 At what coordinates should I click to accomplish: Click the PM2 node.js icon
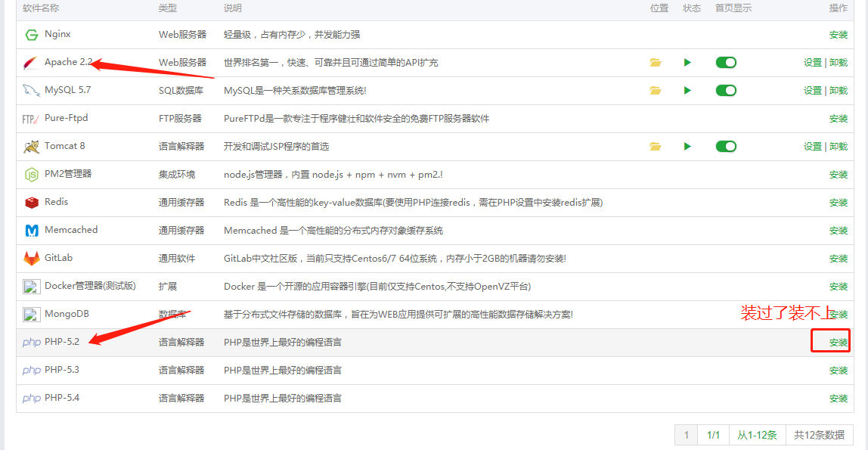pos(32,175)
